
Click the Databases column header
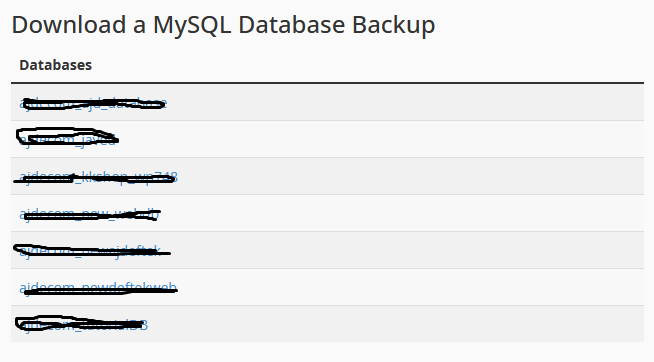tap(55, 65)
